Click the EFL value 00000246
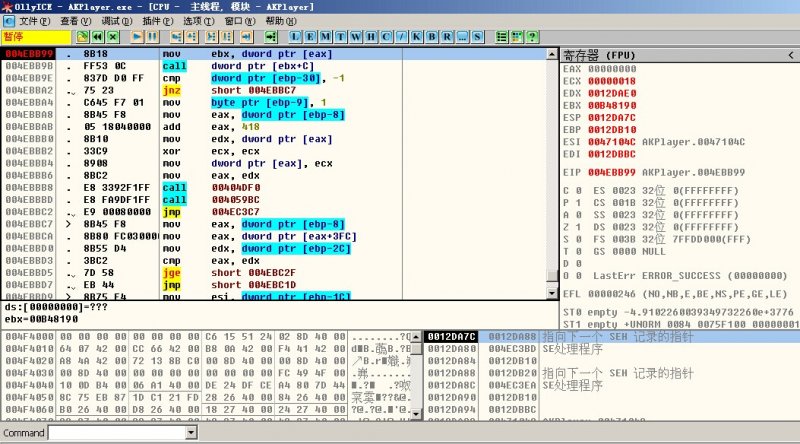This screenshot has height=444, width=800. pyautogui.click(x=612, y=294)
